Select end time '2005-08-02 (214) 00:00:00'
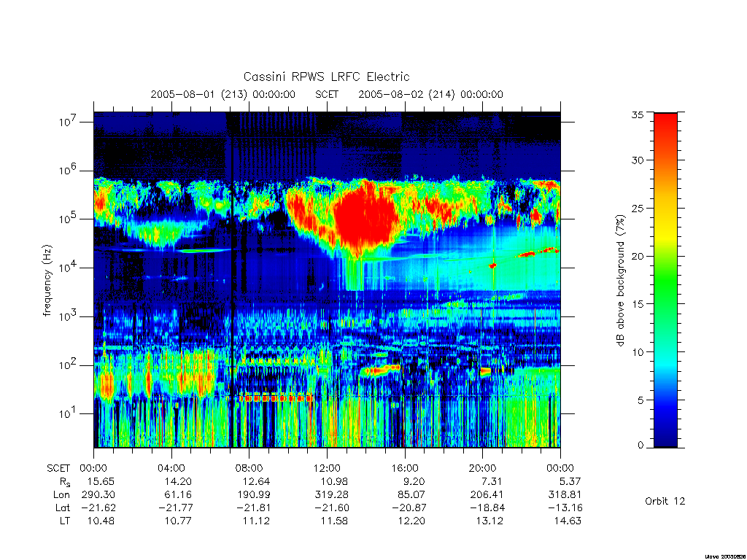This screenshot has width=747, height=560. click(x=430, y=94)
